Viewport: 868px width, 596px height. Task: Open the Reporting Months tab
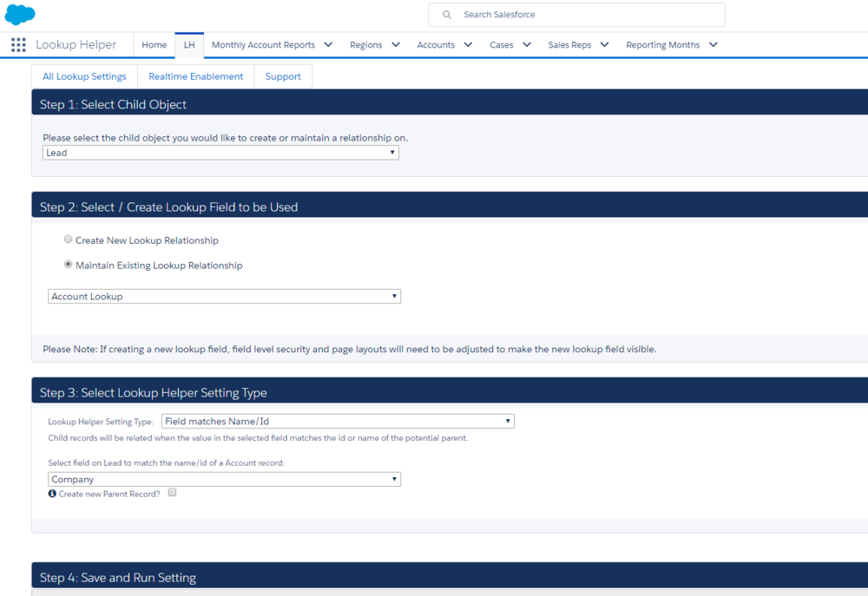coord(662,45)
